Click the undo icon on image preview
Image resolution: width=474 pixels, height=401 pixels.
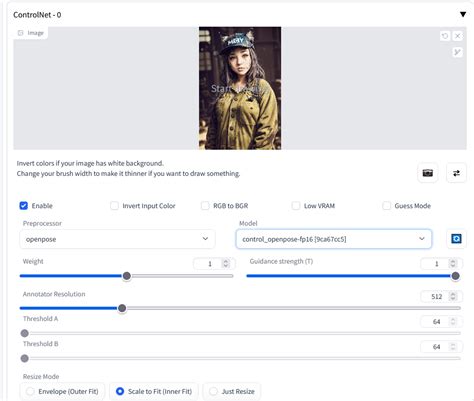pos(445,36)
